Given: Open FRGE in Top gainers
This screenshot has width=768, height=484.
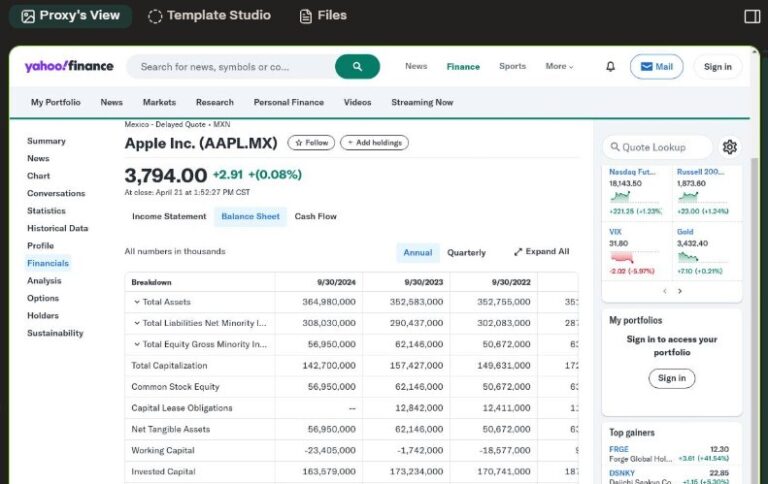Looking at the screenshot, I should [x=619, y=449].
